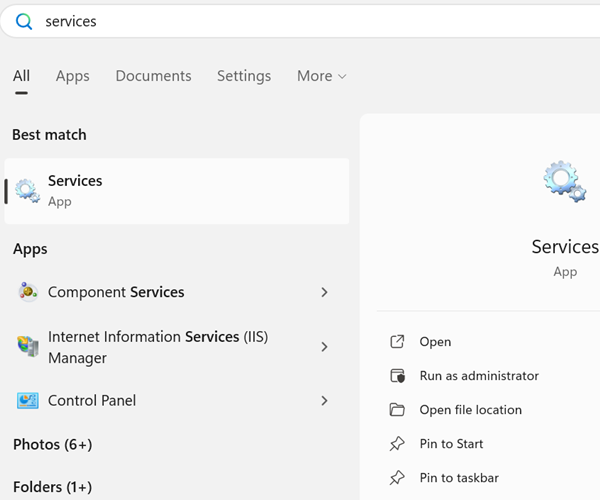The width and height of the screenshot is (600, 500).
Task: Open the More filters dropdown
Action: (x=321, y=76)
